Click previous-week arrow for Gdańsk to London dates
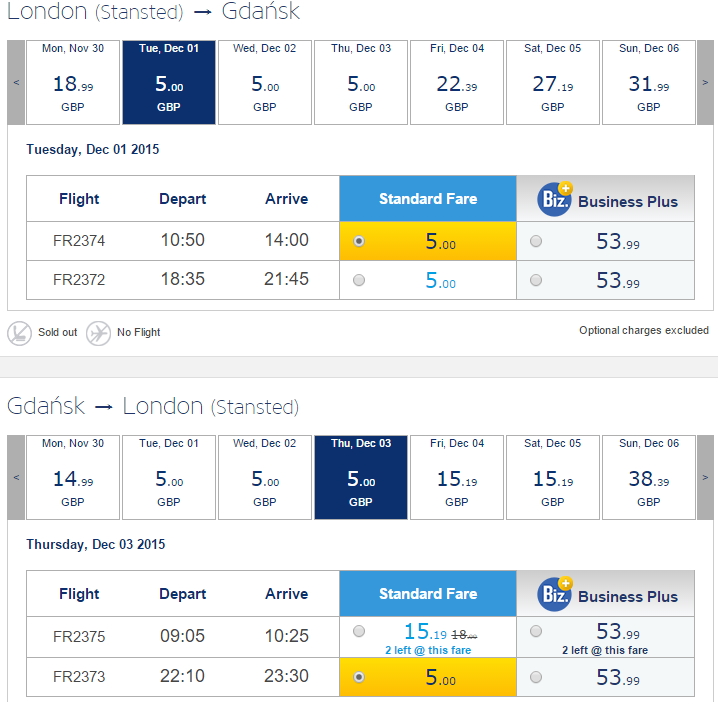 [16, 477]
